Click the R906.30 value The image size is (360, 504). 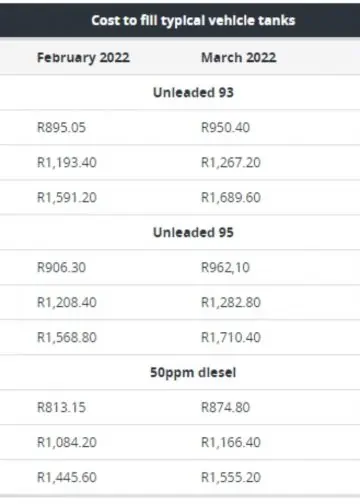(x=61, y=267)
